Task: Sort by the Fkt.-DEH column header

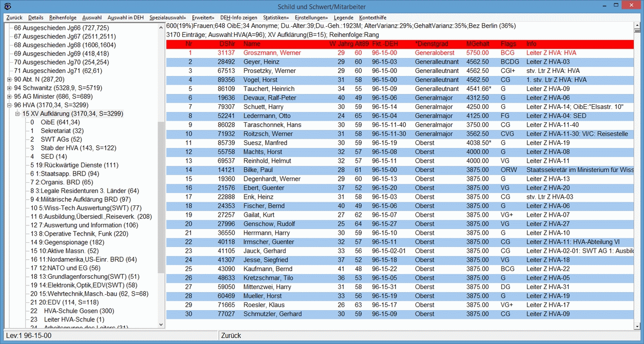Action: (385, 44)
